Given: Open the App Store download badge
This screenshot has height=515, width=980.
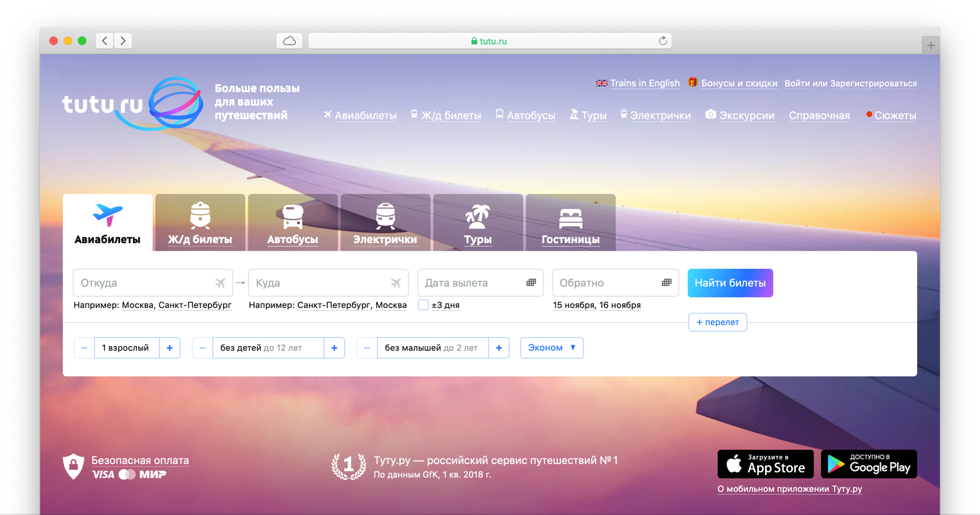Looking at the screenshot, I should [766, 464].
